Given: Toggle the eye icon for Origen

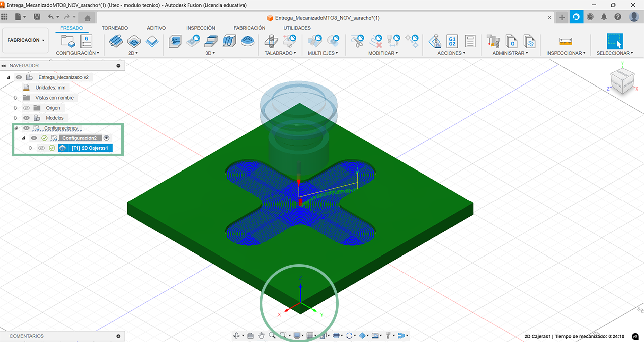Looking at the screenshot, I should [26, 108].
